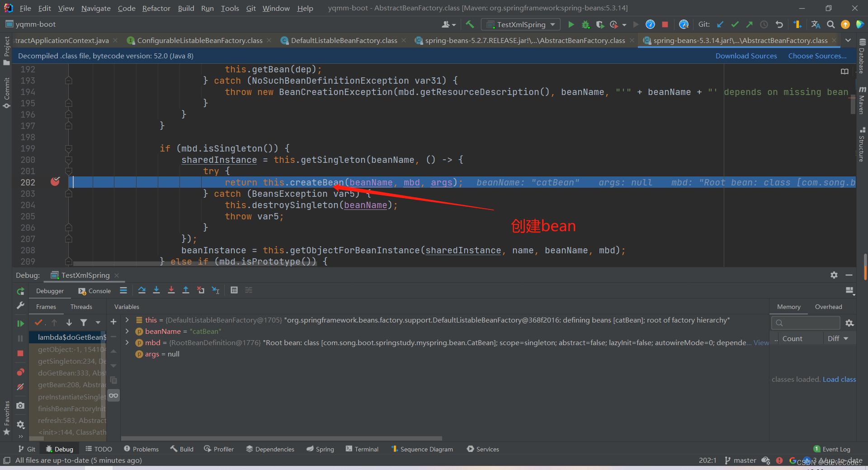
Task: Switch to the DefaultListableBeanFactory.class tab
Action: coord(344,40)
